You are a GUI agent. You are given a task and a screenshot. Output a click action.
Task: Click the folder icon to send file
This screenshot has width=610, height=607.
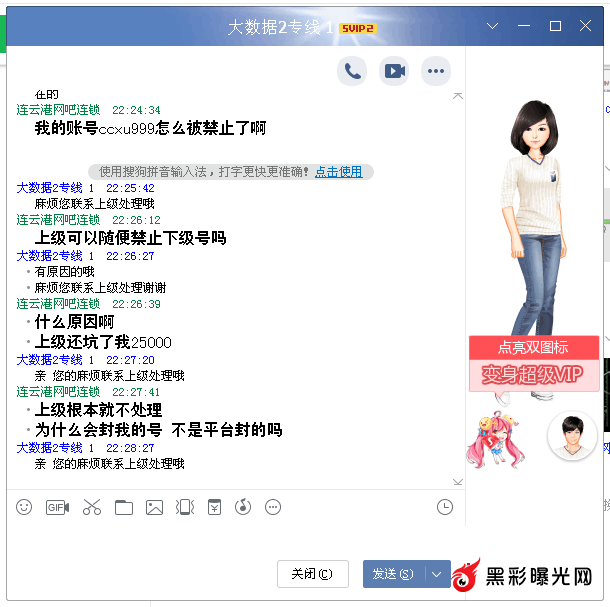point(123,507)
